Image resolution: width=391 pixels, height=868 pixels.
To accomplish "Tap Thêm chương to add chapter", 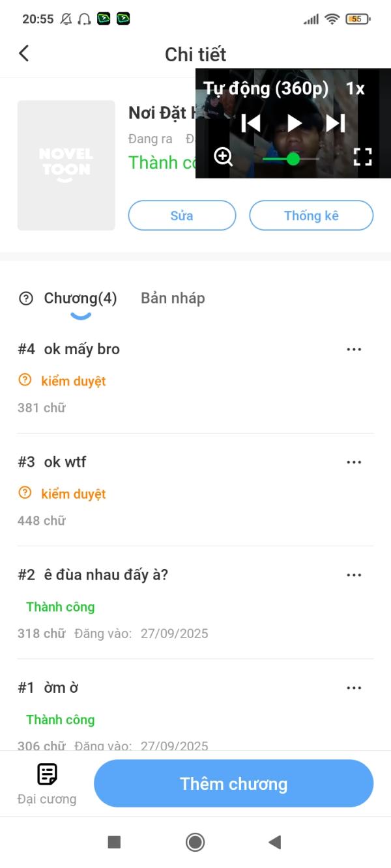I will [233, 783].
